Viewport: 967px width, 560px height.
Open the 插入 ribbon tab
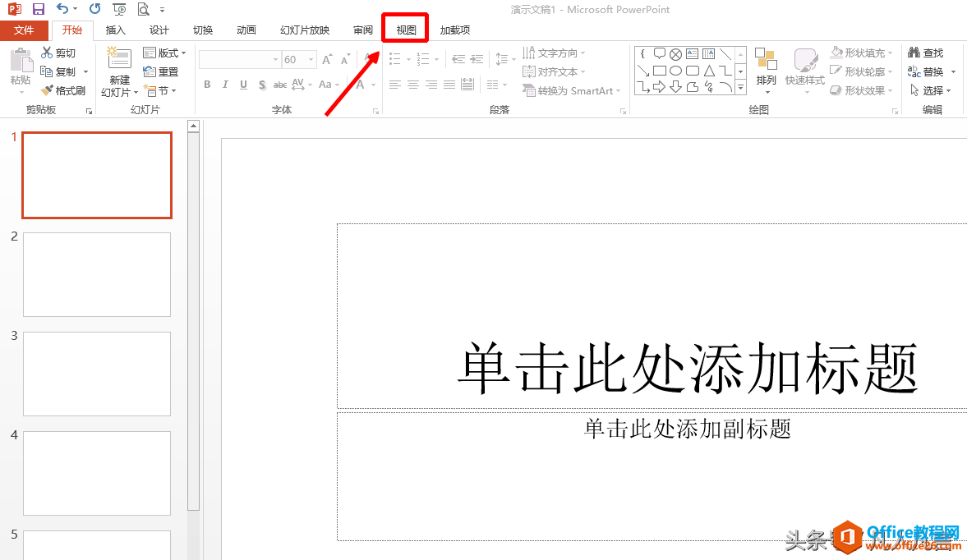click(115, 29)
